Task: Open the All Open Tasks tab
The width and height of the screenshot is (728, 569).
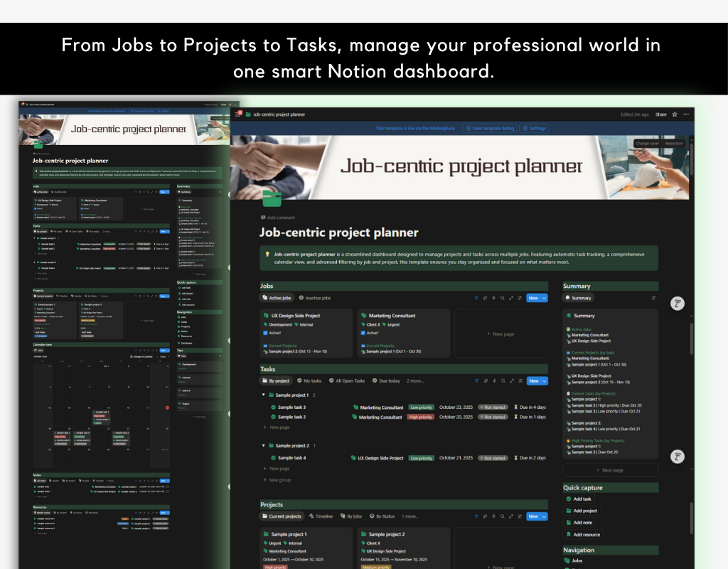Action: pos(347,381)
